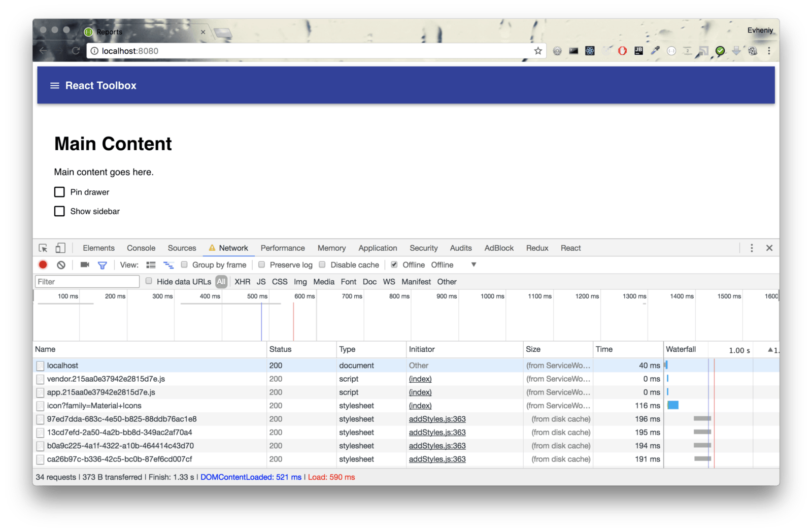Filter requests by XHR type

pos(242,282)
